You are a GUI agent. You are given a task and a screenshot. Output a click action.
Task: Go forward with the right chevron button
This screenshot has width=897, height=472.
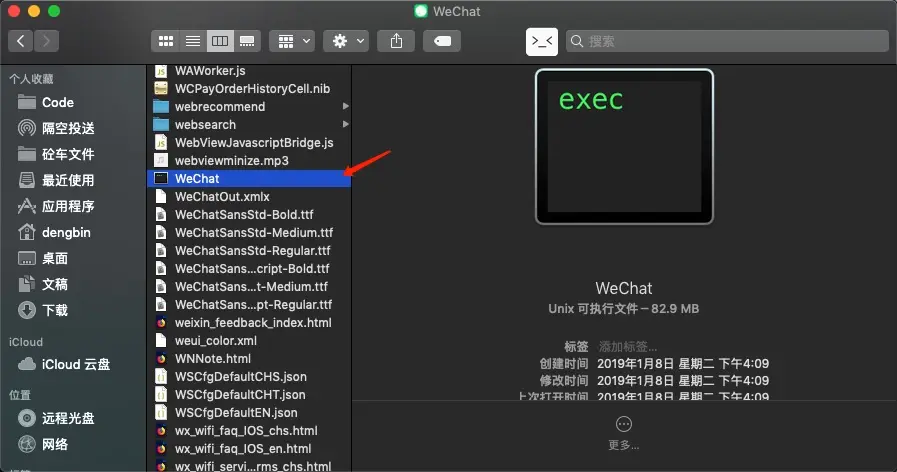click(46, 41)
